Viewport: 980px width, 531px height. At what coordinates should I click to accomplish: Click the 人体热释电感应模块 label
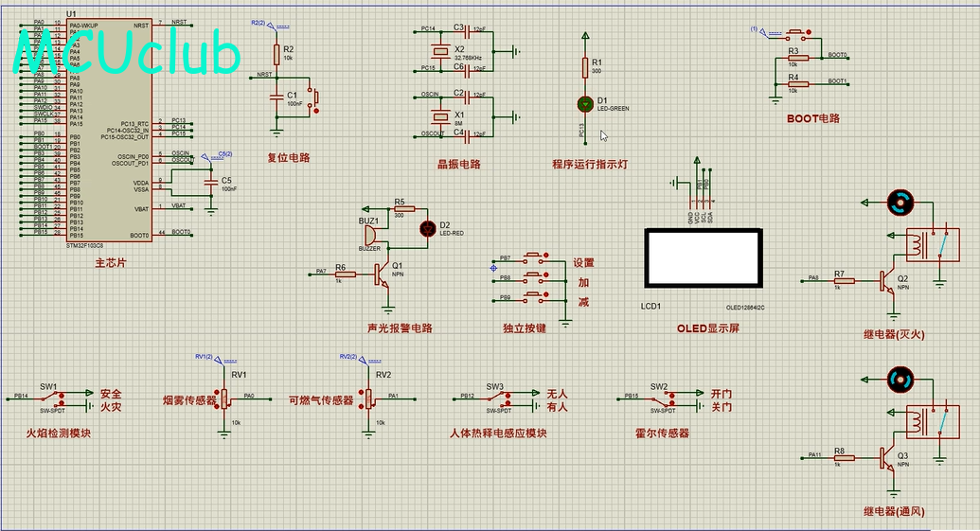(x=498, y=433)
